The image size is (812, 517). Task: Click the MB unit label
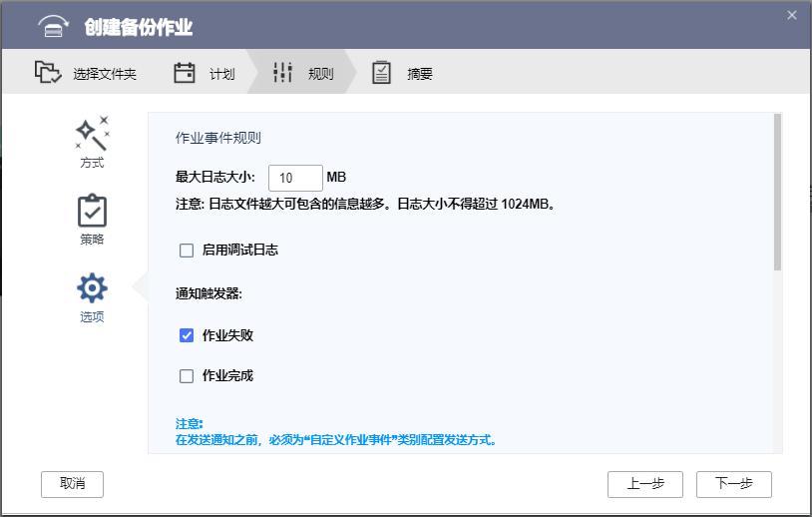[336, 178]
